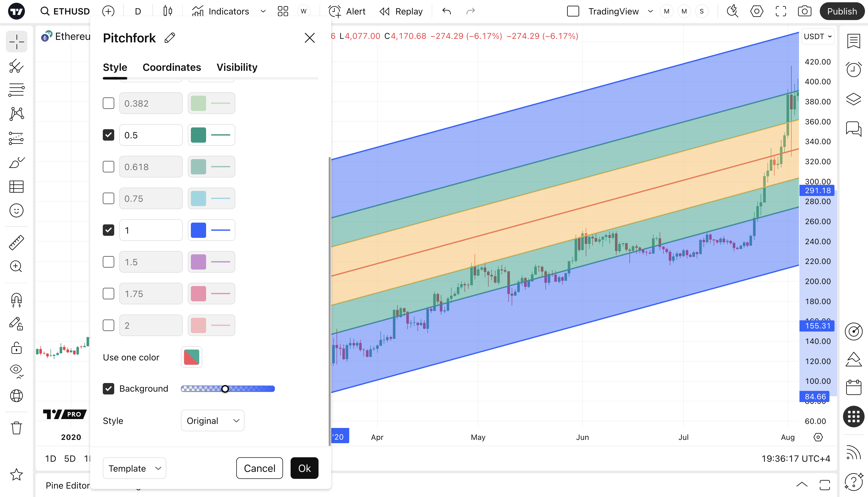The height and width of the screenshot is (497, 868).
Task: Open the emoji icons tool
Action: [16, 211]
